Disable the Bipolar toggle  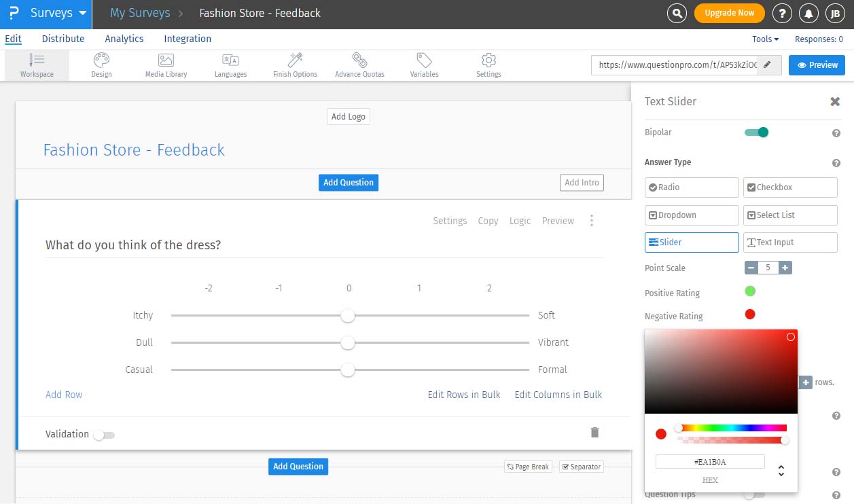(756, 132)
